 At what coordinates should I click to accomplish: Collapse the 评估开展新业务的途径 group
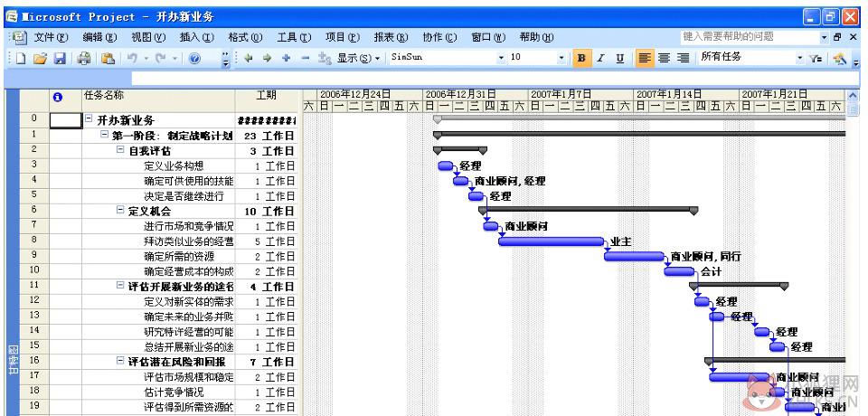click(120, 285)
